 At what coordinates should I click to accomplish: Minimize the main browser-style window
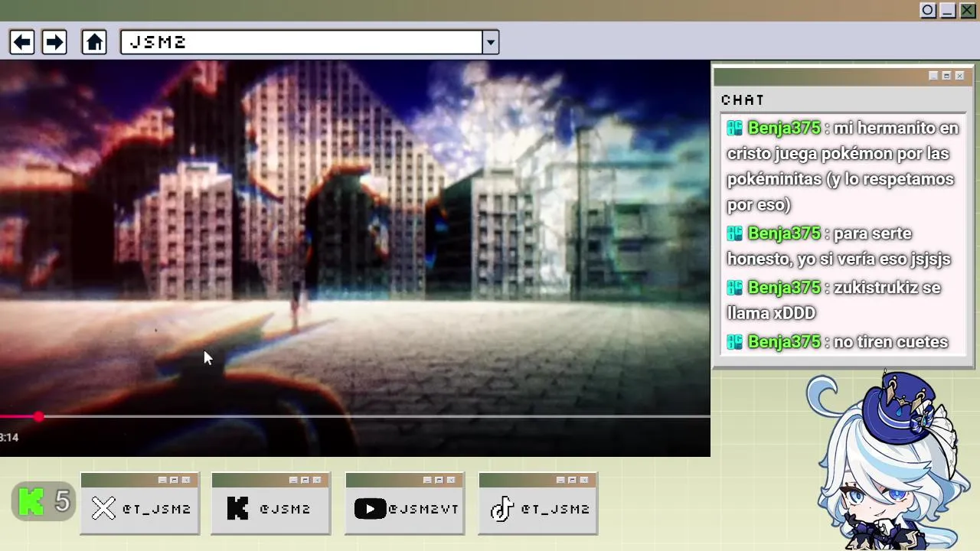(948, 10)
